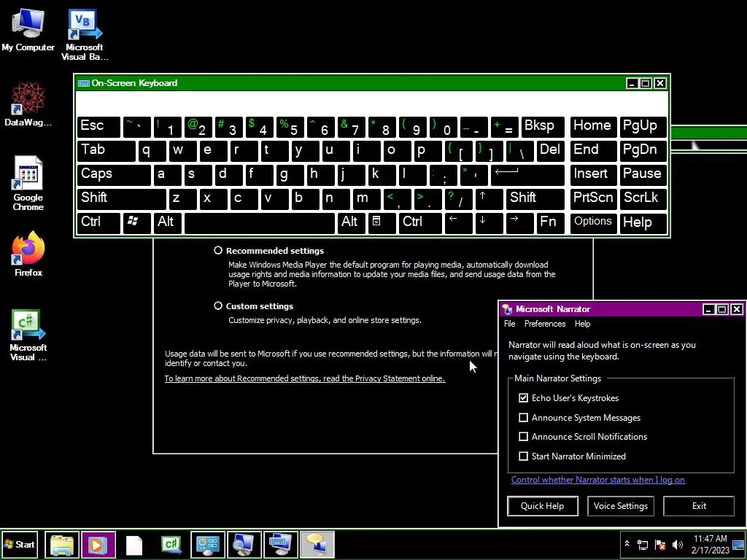Open file explorer folder in taskbar

[62, 544]
